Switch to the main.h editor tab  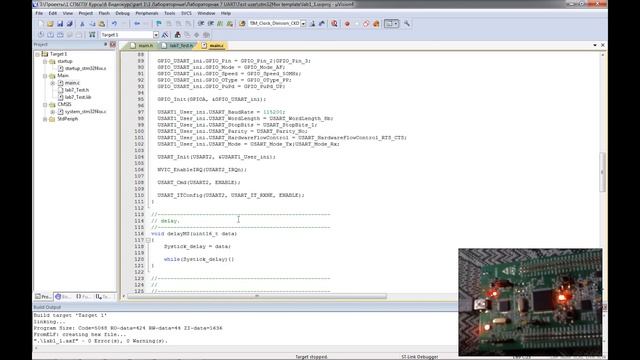142,46
